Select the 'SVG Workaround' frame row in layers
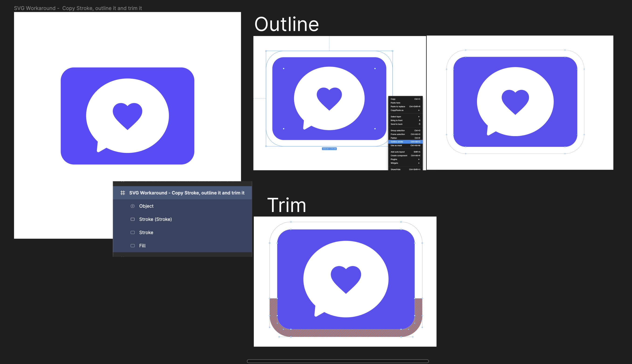Image resolution: width=632 pixels, height=364 pixels. pyautogui.click(x=182, y=193)
